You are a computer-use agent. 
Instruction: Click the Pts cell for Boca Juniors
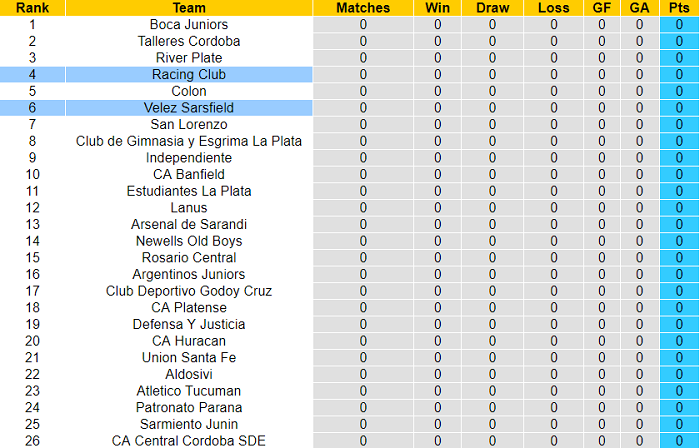[680, 24]
